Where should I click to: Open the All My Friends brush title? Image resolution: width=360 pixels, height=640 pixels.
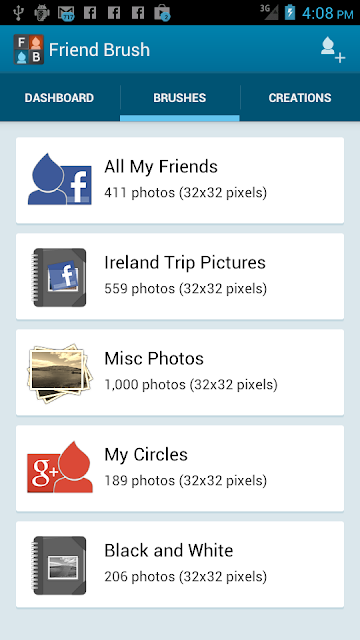point(161,167)
